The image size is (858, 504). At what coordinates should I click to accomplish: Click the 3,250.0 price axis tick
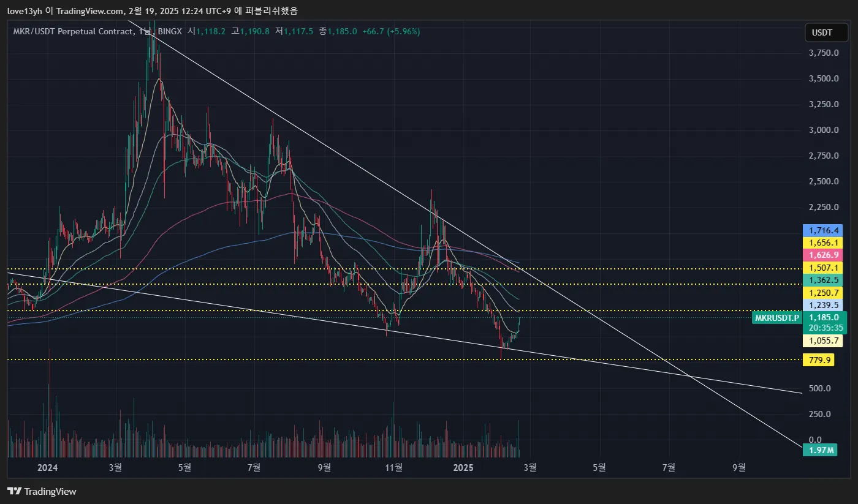[x=824, y=105]
